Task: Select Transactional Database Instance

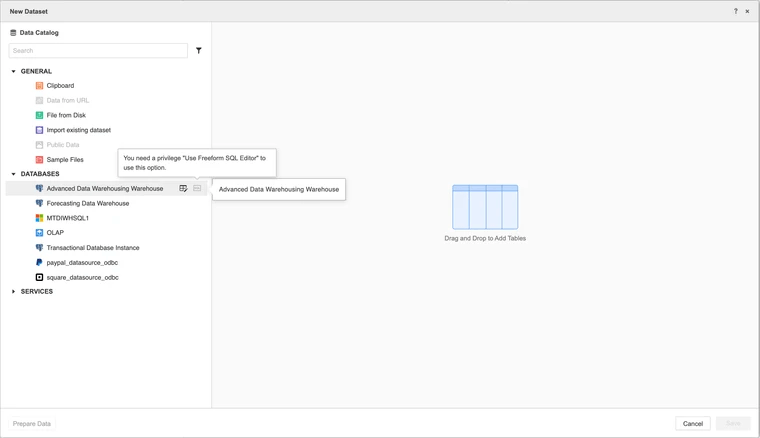Action: (93, 248)
